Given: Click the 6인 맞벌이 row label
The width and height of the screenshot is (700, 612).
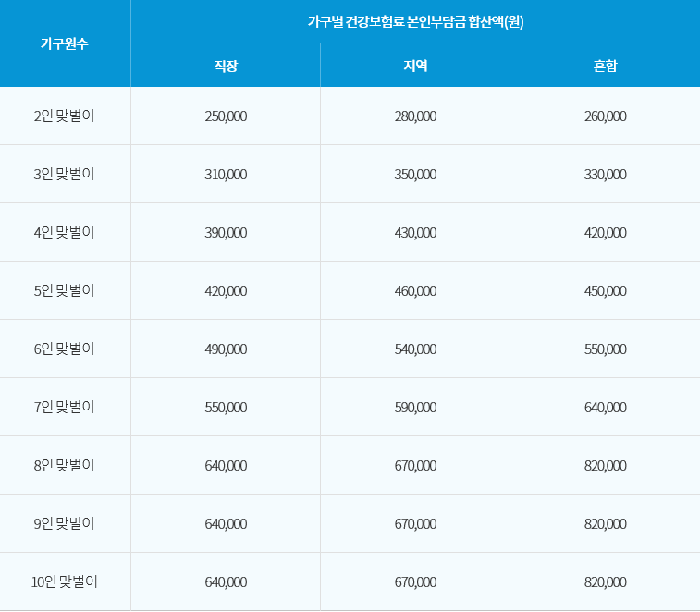Looking at the screenshot, I should click(65, 349).
